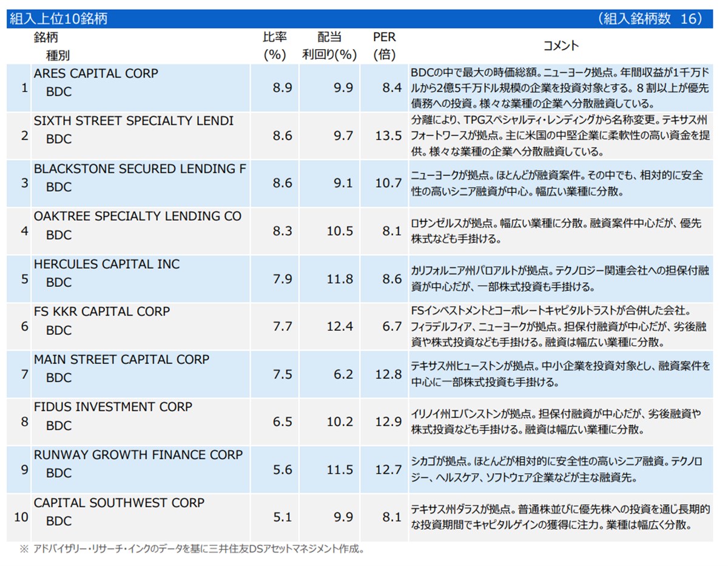
Task: Click ratio value 8.9 for Ares Capital
Action: click(283, 88)
